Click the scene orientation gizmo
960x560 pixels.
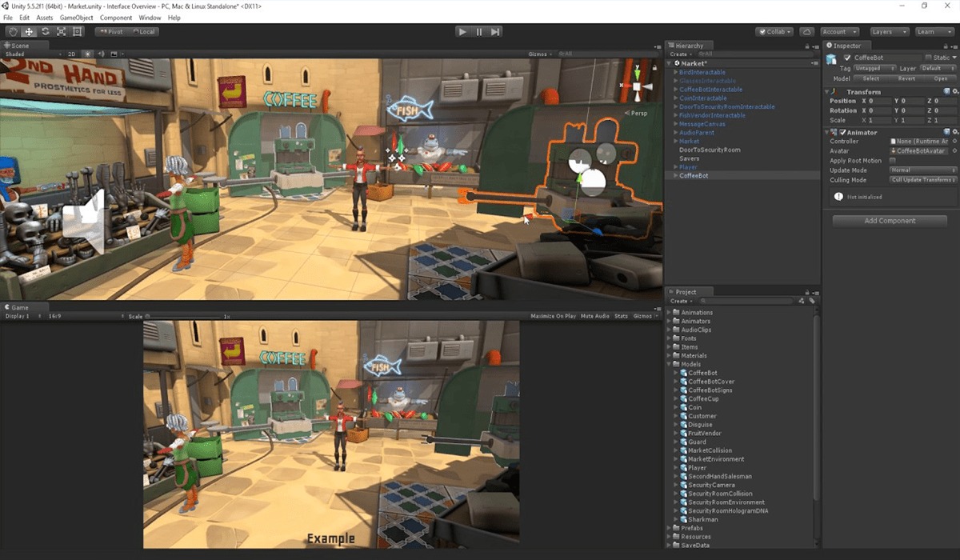(x=637, y=86)
